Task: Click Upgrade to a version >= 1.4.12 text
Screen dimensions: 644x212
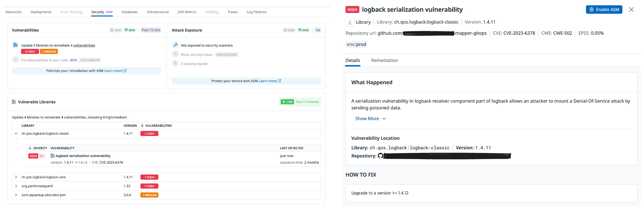Action: 380,193
